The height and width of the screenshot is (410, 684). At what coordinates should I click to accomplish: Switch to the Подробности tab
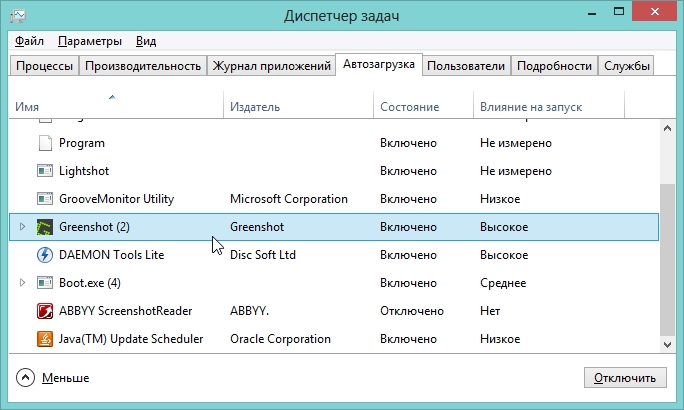(554, 66)
